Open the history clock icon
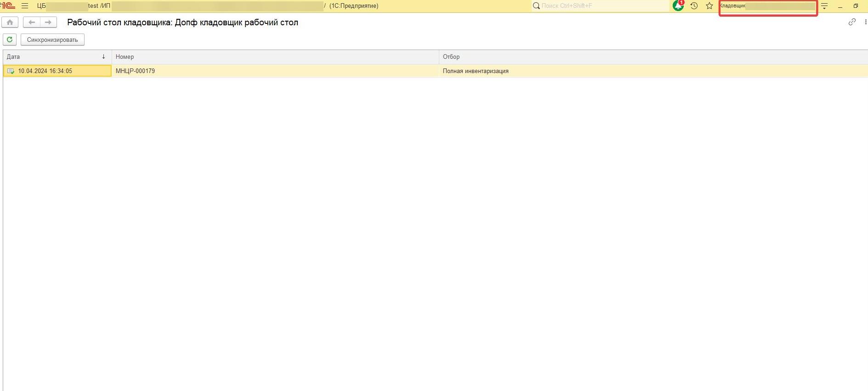The width and height of the screenshot is (868, 391). pyautogui.click(x=694, y=6)
